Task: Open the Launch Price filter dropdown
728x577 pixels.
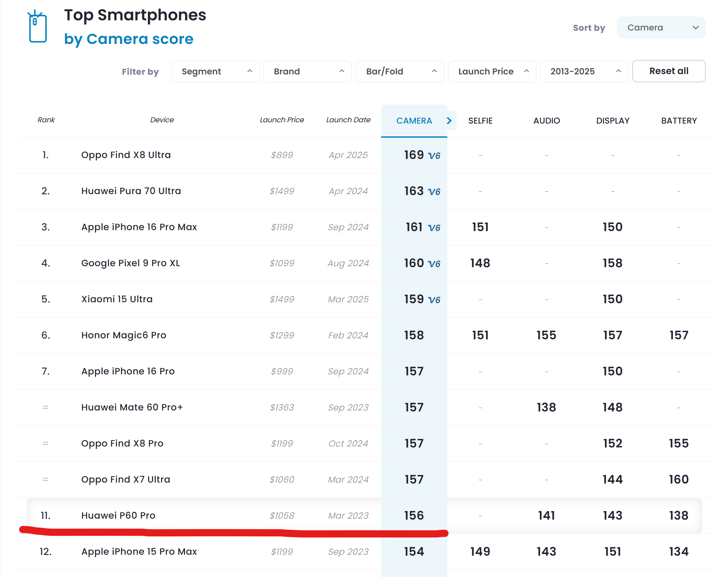Action: [492, 71]
